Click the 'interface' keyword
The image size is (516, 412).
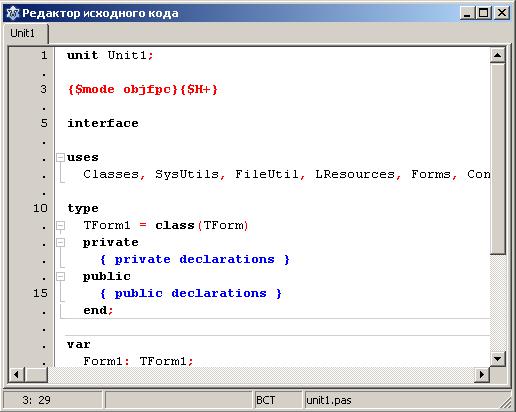click(103, 123)
